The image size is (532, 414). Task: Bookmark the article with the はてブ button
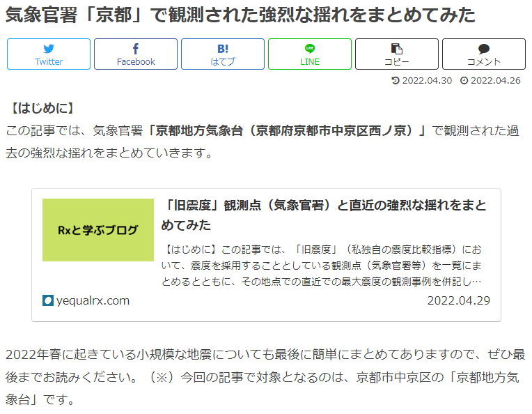coord(223,54)
